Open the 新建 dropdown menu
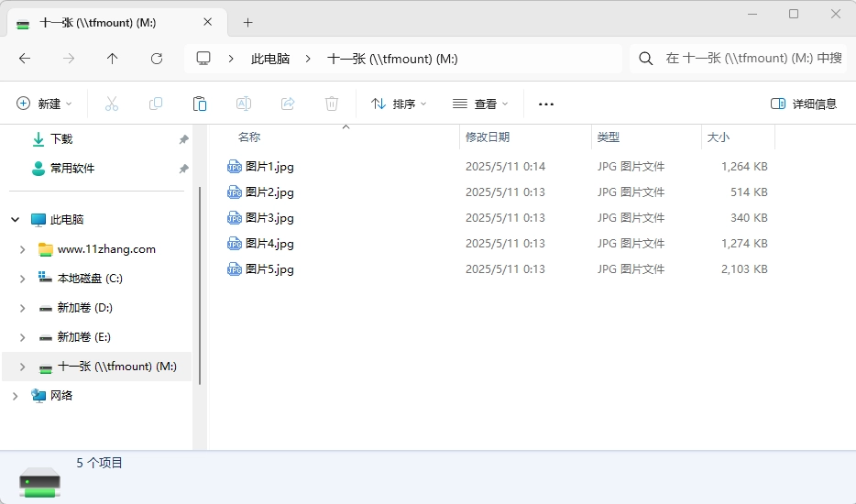Image resolution: width=856 pixels, height=504 pixels. (x=44, y=104)
